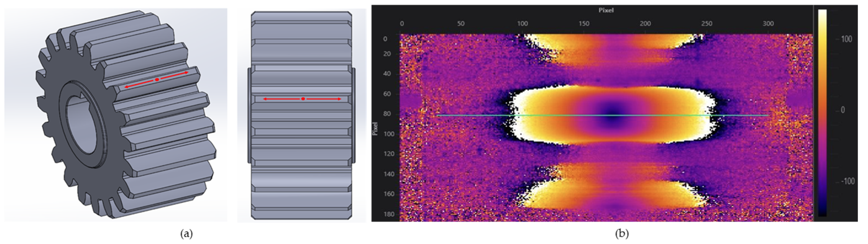This screenshot has height=244, width=868.
Task: Click the vertical "Pixel" y-axis title
Action: [x=375, y=129]
